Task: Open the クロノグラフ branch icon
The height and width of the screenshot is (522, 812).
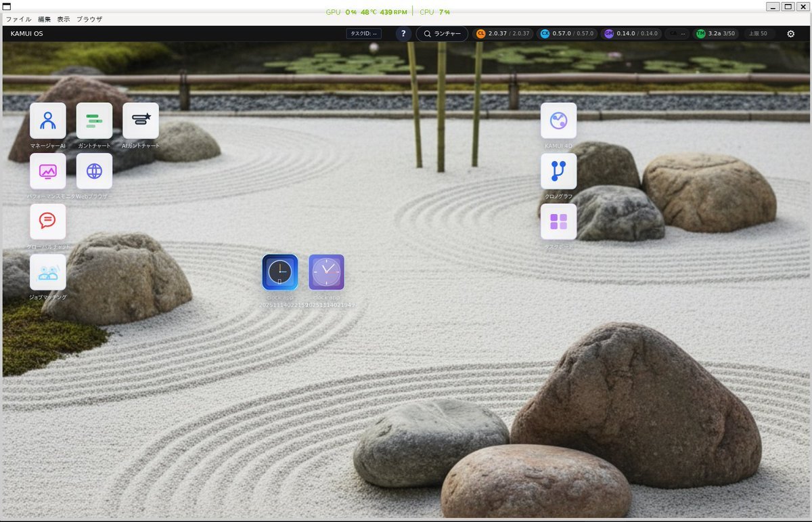Action: (558, 171)
